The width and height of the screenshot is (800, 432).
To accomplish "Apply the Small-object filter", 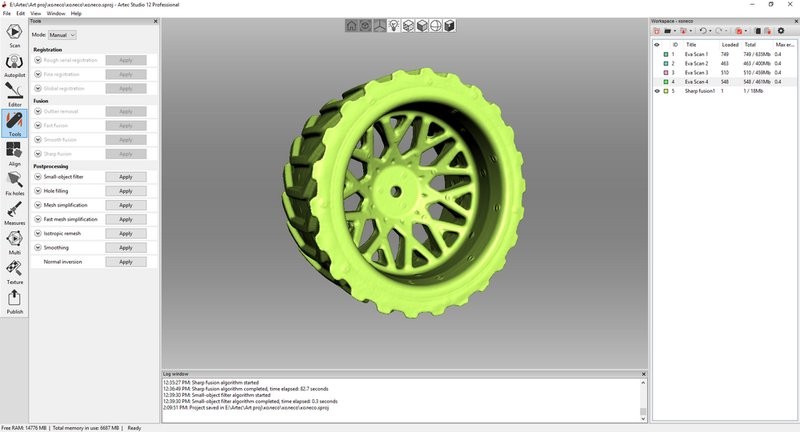I will (125, 177).
